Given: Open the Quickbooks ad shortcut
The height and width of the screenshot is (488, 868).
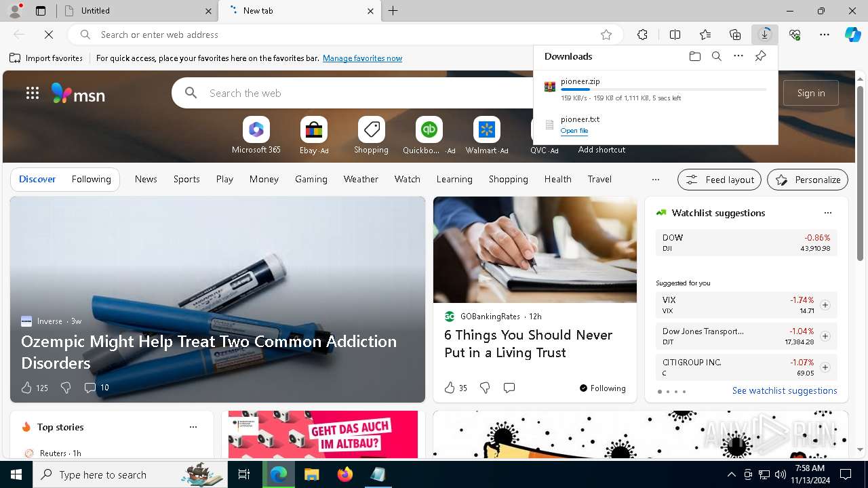Looking at the screenshot, I should (x=429, y=136).
